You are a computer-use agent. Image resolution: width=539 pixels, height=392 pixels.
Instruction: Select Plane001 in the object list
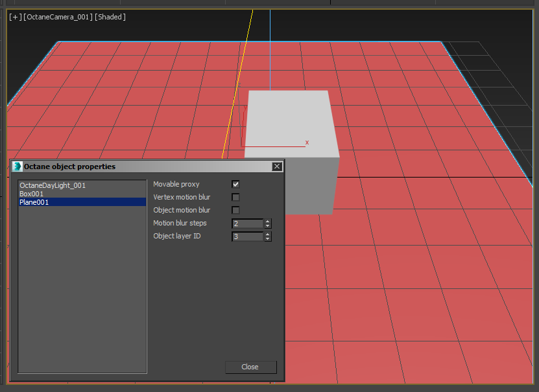(x=82, y=202)
